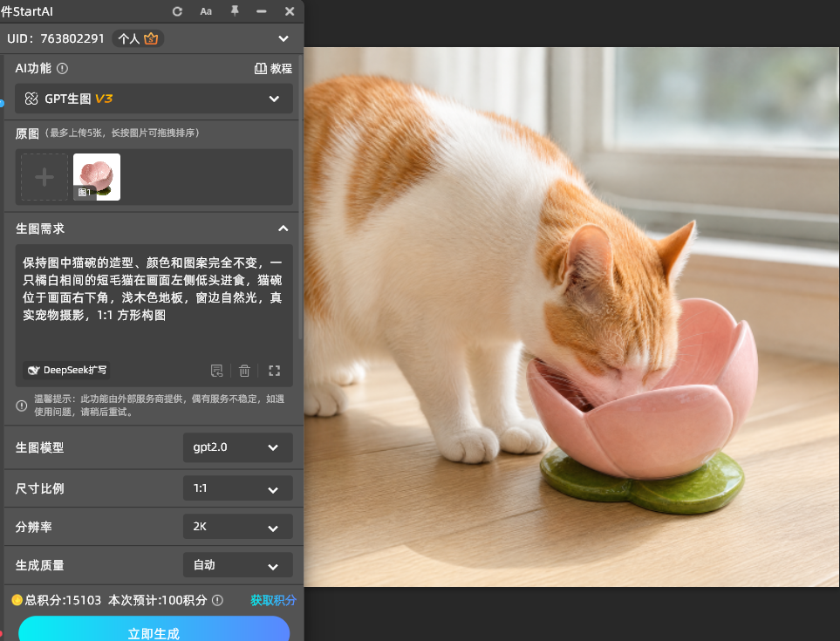Add a source image with plus box
The height and width of the screenshot is (641, 840).
[x=44, y=177]
